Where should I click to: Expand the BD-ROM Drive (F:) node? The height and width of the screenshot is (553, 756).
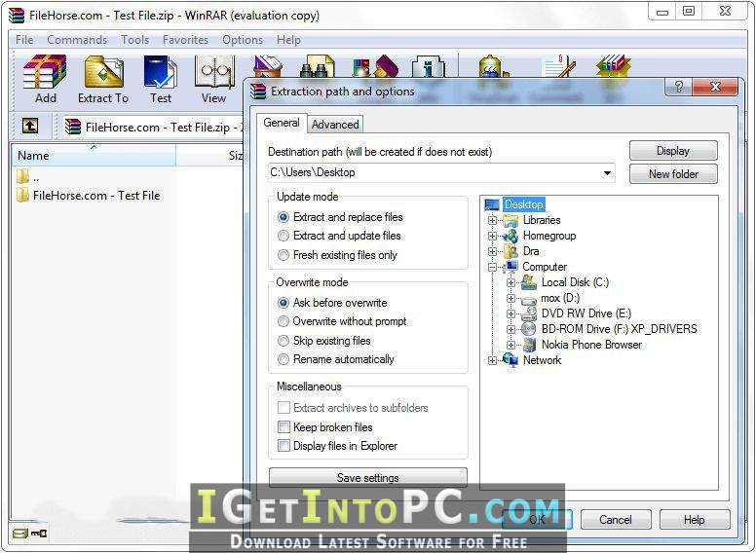510,329
